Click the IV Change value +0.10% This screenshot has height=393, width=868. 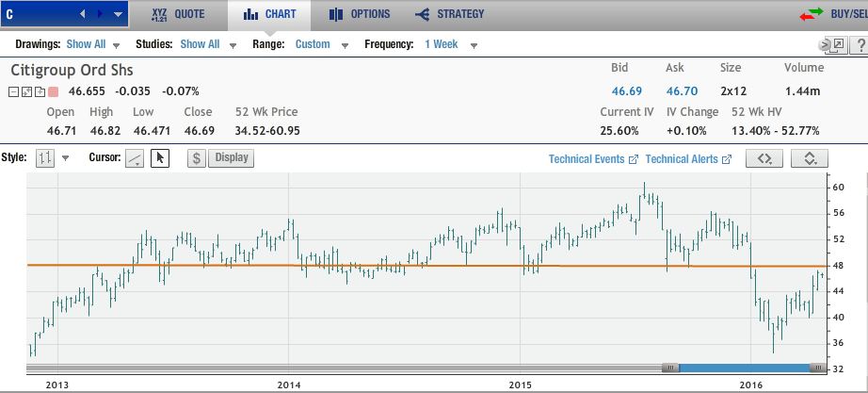click(686, 131)
